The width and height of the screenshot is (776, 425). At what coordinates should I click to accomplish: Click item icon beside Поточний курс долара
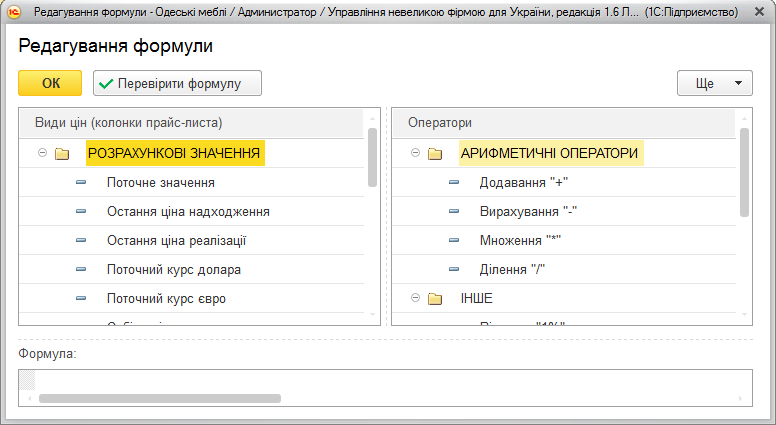[x=81, y=269]
